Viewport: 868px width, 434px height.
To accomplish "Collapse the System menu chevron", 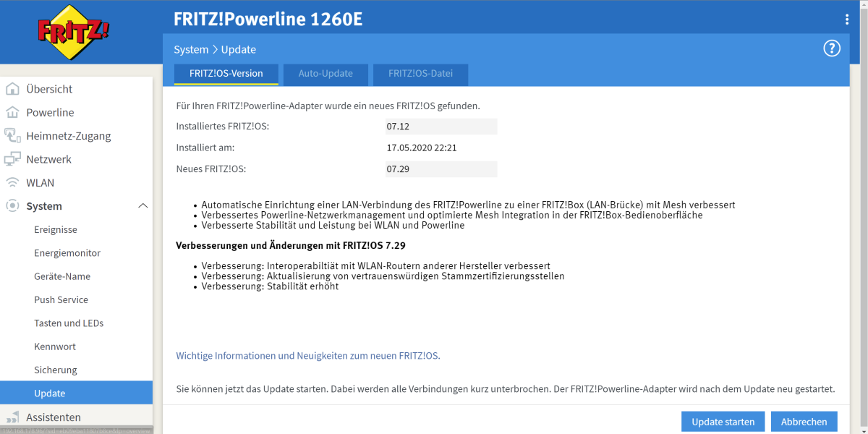I will point(142,206).
